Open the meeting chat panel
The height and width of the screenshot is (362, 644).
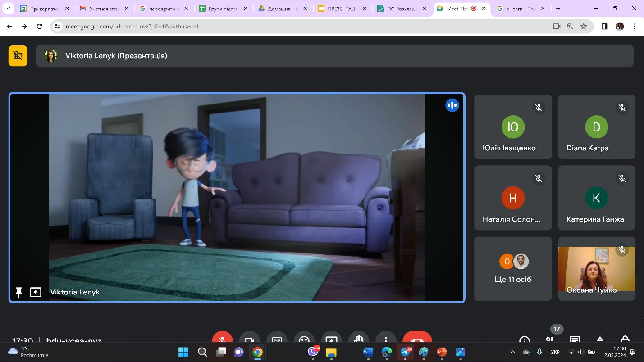[575, 340]
